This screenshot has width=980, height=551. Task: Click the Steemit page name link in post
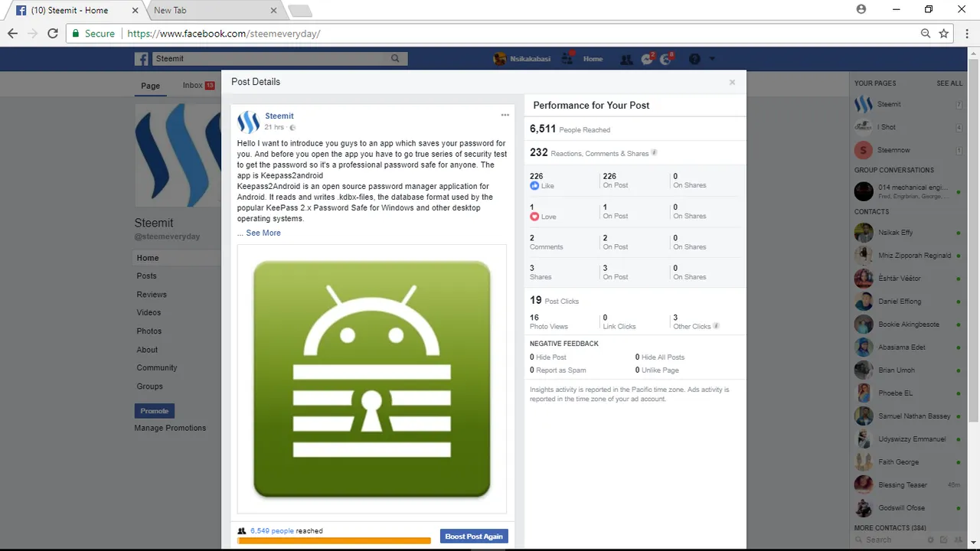279,116
